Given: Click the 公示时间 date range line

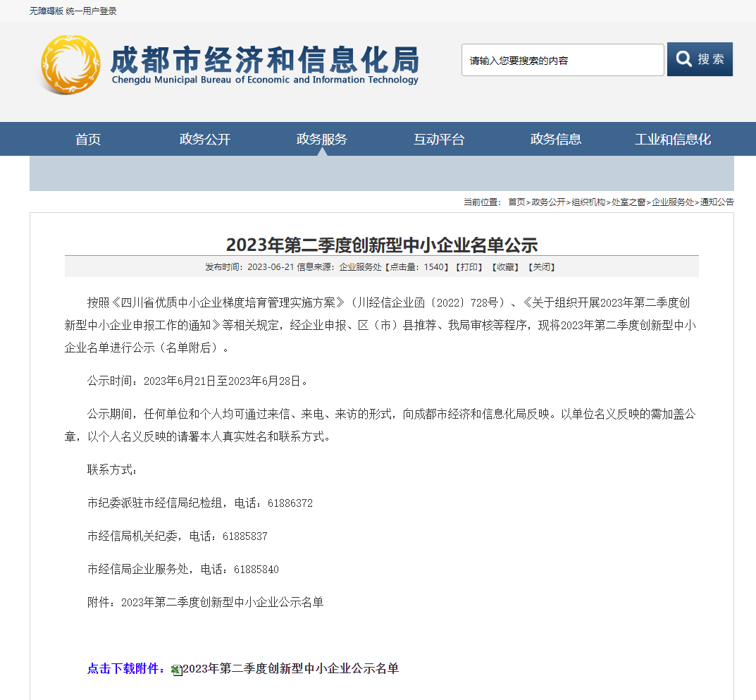Looking at the screenshot, I should [x=197, y=381].
